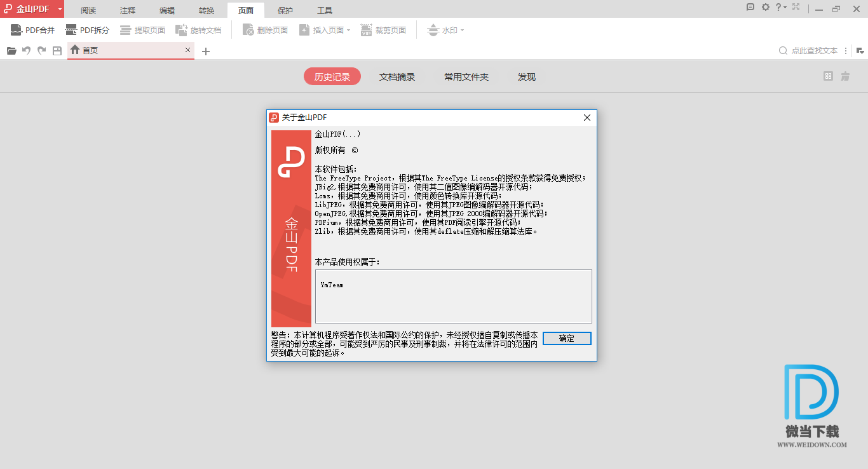Viewport: 868px width, 469px height.
Task: Open the tab bar dropdown at far right
Action: 860,50
